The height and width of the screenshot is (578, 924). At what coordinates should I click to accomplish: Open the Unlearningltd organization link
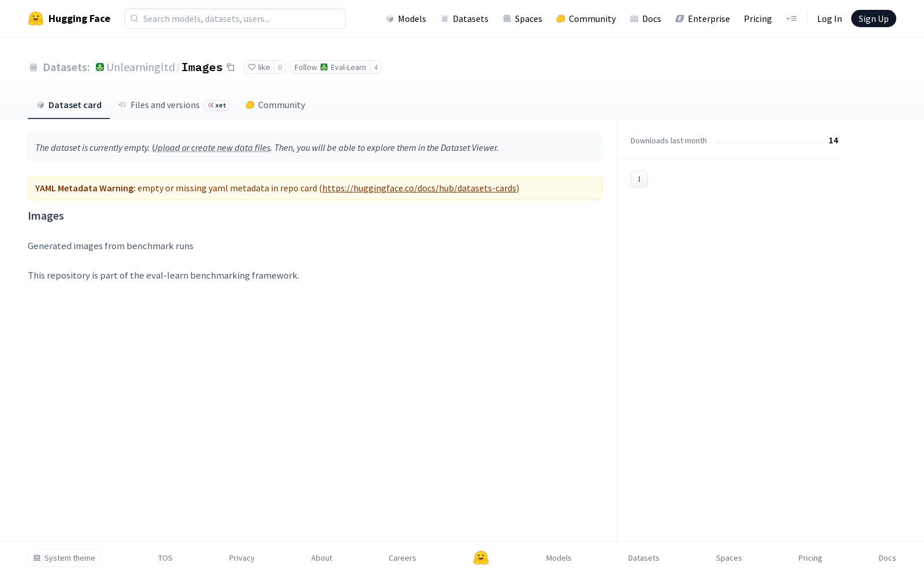point(140,67)
